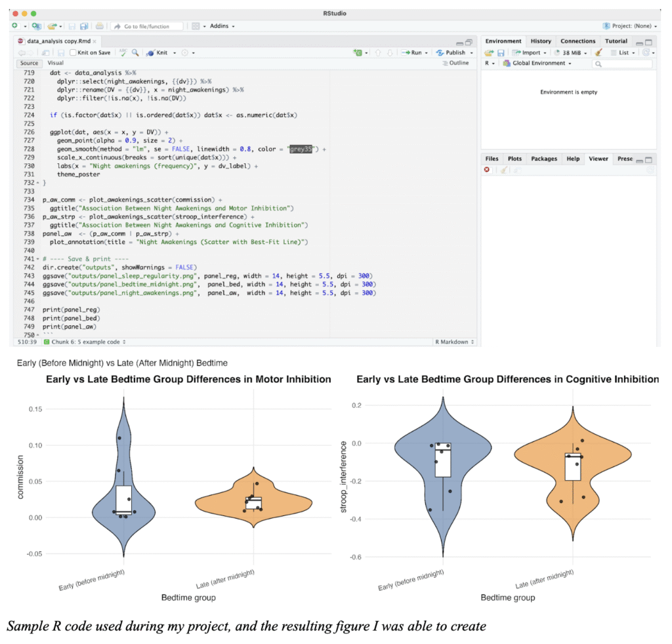The width and height of the screenshot is (672, 644).
Task: Switch editor to Visual mode
Action: click(x=56, y=63)
